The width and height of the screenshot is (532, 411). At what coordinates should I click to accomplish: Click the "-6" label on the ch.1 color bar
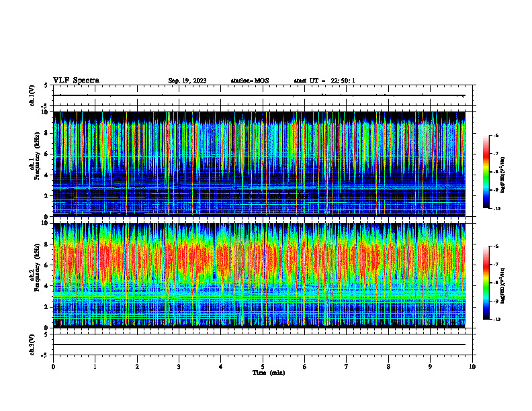(x=495, y=135)
